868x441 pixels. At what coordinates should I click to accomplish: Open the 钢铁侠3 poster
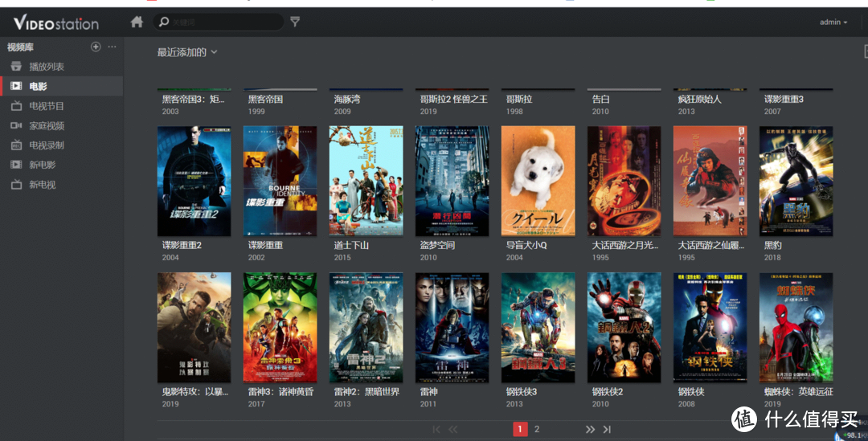pos(538,327)
